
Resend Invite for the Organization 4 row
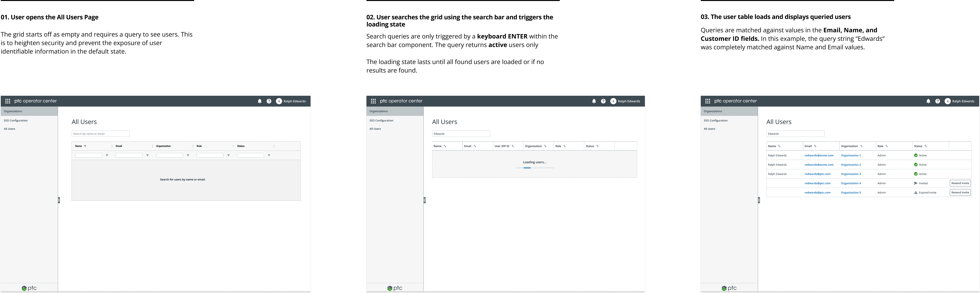(x=960, y=183)
